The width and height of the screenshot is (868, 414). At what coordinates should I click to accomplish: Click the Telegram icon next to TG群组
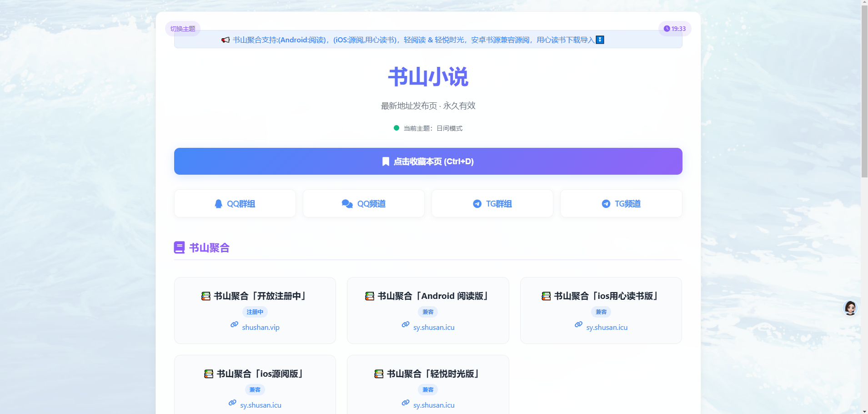click(477, 204)
